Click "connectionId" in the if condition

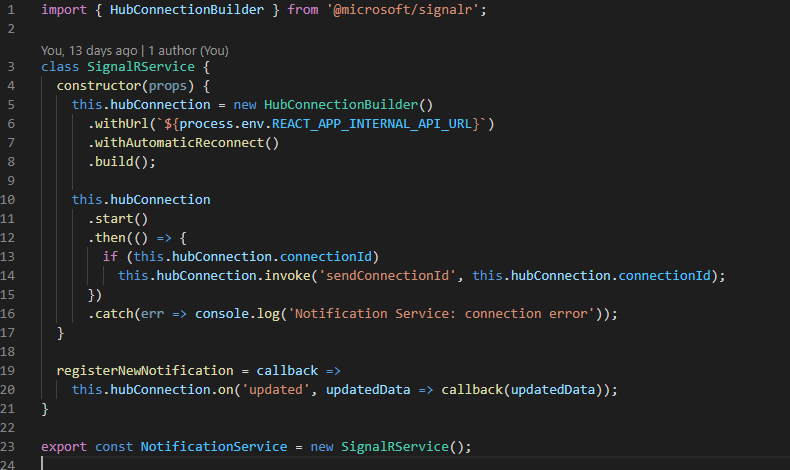coord(325,257)
